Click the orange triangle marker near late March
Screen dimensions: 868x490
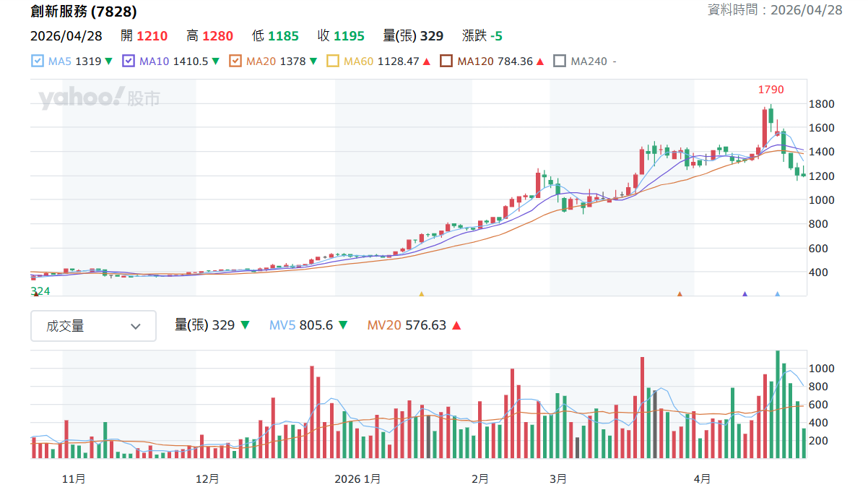680,294
